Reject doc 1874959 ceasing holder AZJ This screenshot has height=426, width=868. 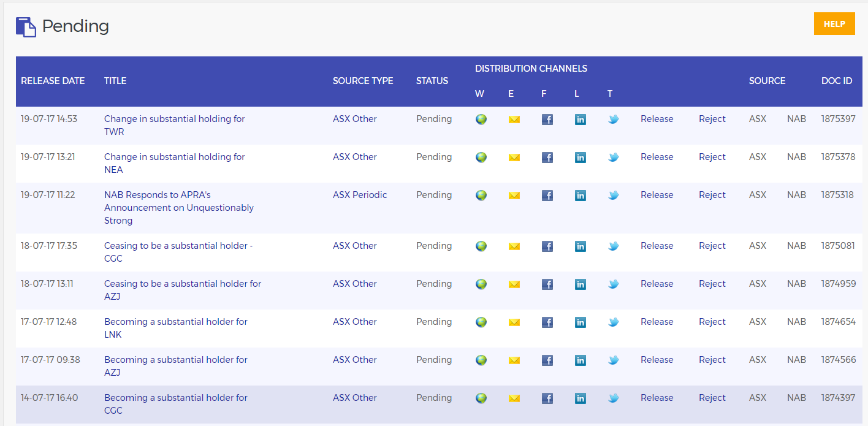pos(712,284)
